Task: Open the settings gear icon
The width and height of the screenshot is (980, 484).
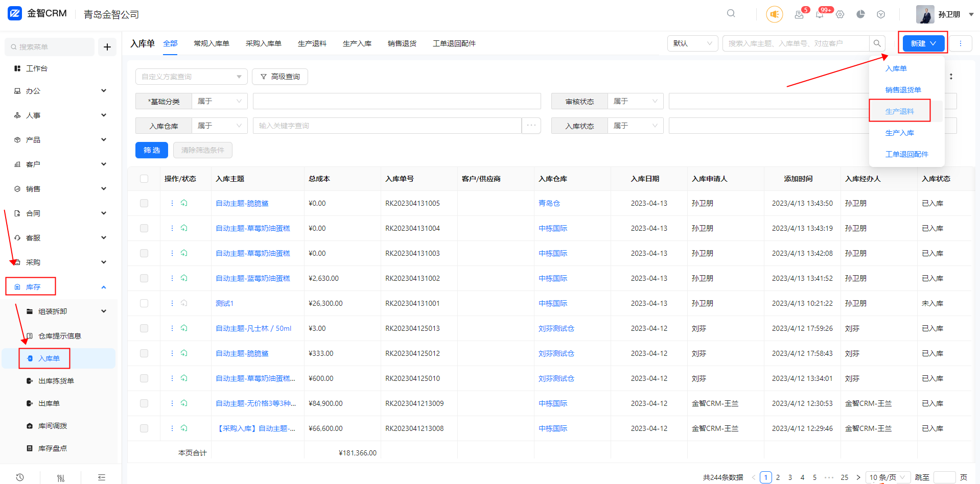Action: [840, 14]
